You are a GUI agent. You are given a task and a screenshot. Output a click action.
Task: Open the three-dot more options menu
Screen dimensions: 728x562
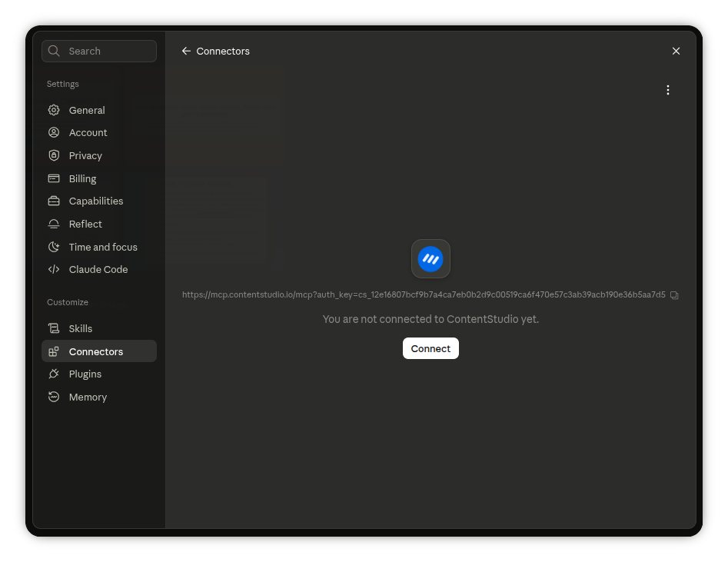click(x=668, y=90)
